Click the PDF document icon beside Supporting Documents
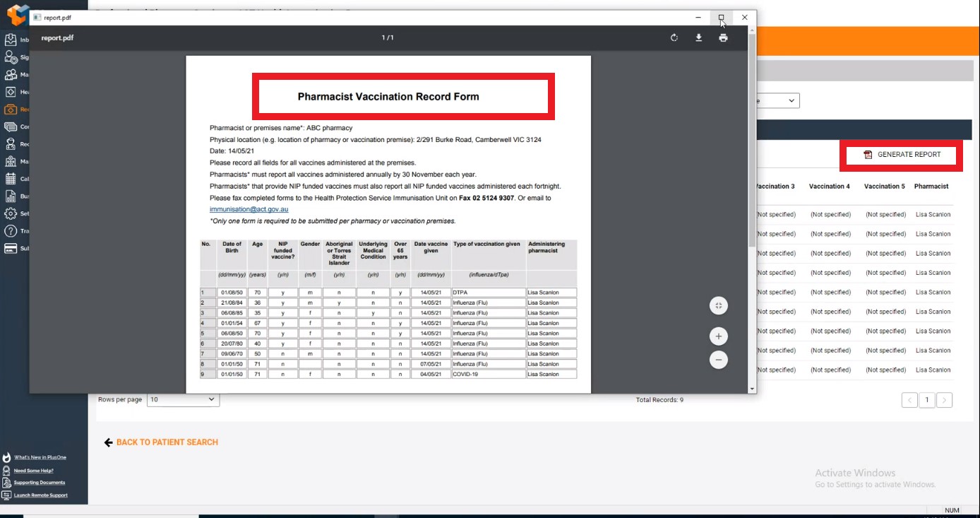980x518 pixels. pyautogui.click(x=7, y=483)
